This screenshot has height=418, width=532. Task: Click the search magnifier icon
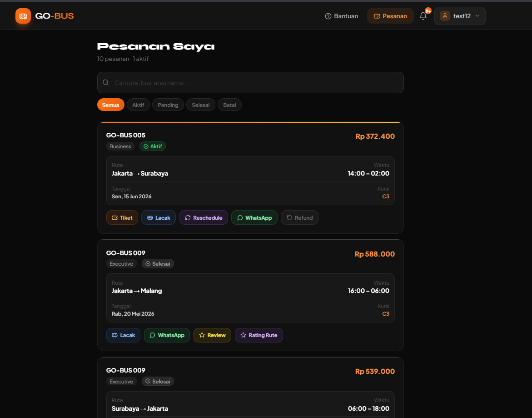106,82
